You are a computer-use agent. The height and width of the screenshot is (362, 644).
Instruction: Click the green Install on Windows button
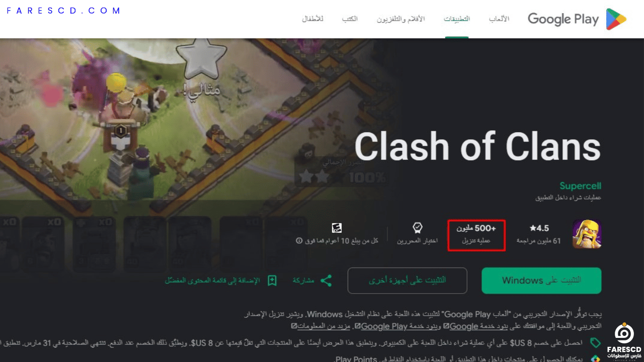541,281
